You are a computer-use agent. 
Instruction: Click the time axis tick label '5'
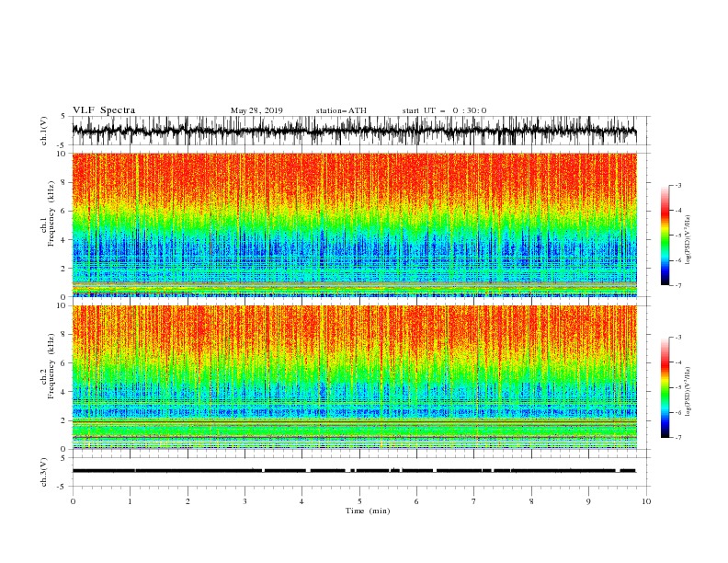(x=359, y=501)
